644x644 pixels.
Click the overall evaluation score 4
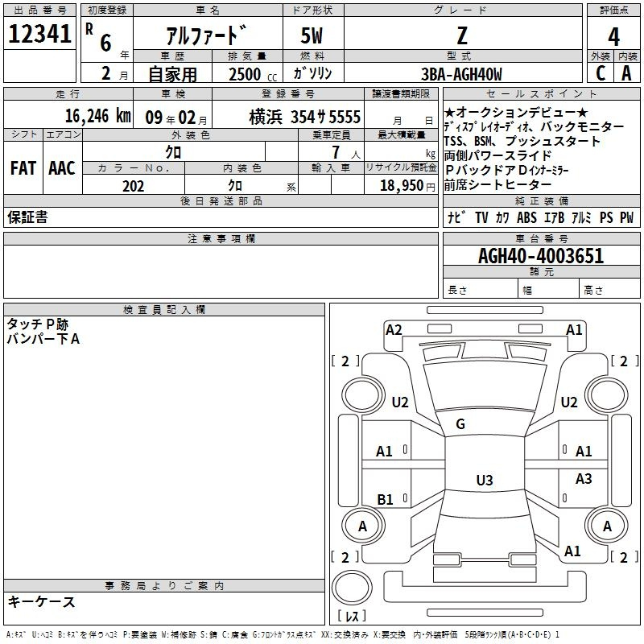pos(613,36)
